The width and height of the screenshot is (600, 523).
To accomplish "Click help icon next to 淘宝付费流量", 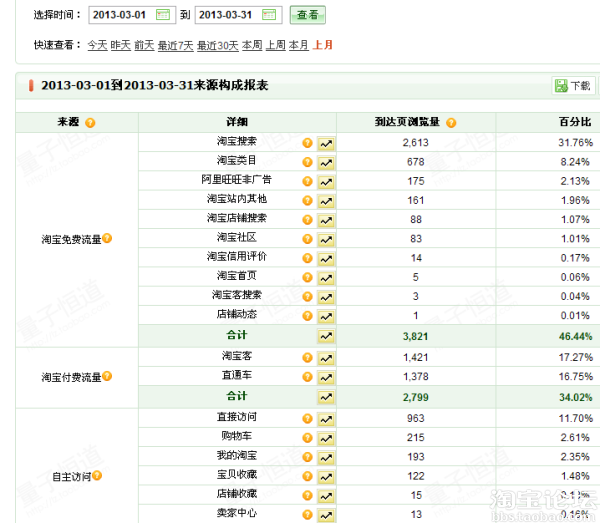I will tap(107, 376).
